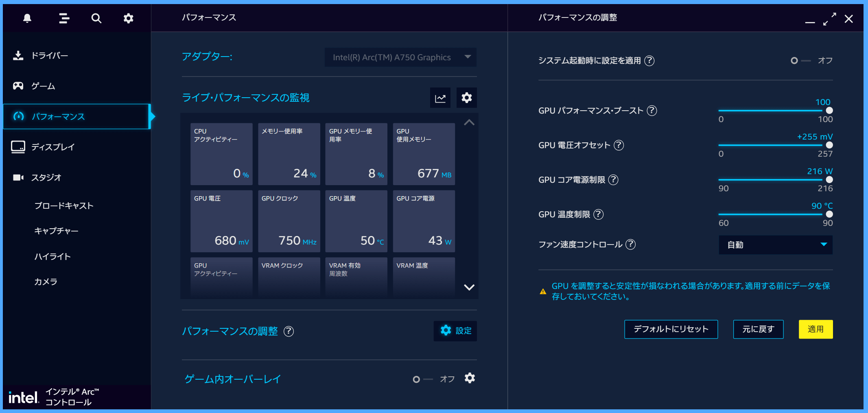Open the settings gear in the top bar

pos(128,18)
